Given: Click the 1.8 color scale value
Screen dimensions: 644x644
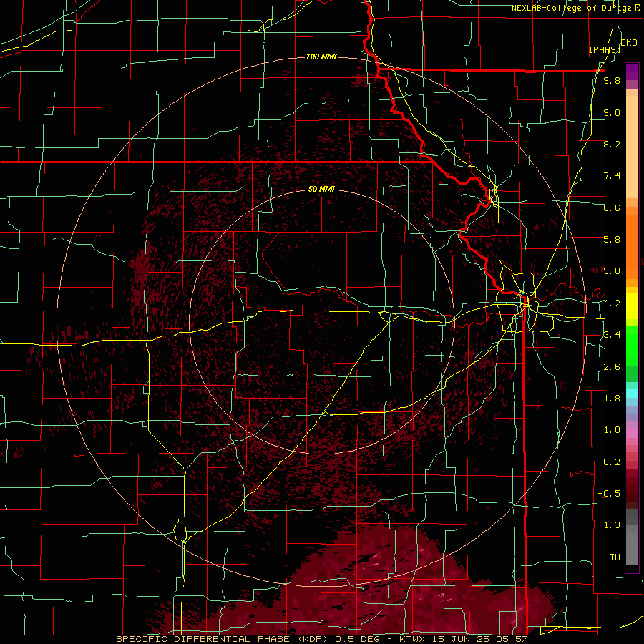Looking at the screenshot, I should click(x=612, y=399).
